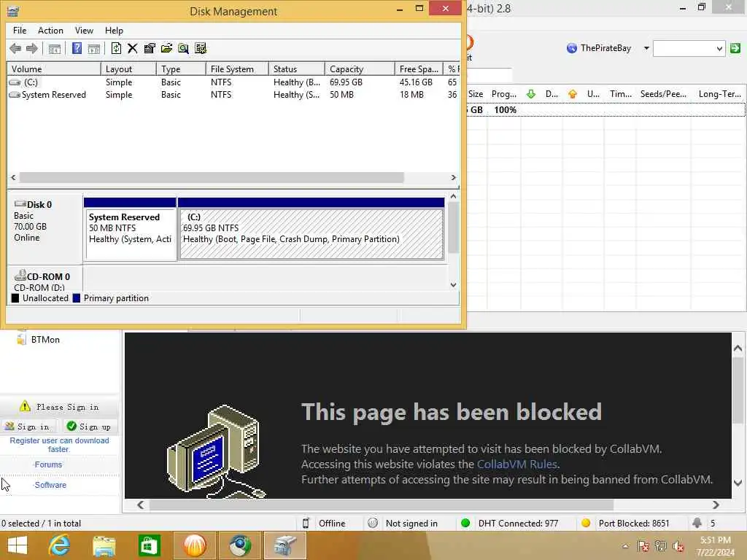Click the yellow Port Blocked indicator
This screenshot has height=560, width=747.
click(x=586, y=524)
